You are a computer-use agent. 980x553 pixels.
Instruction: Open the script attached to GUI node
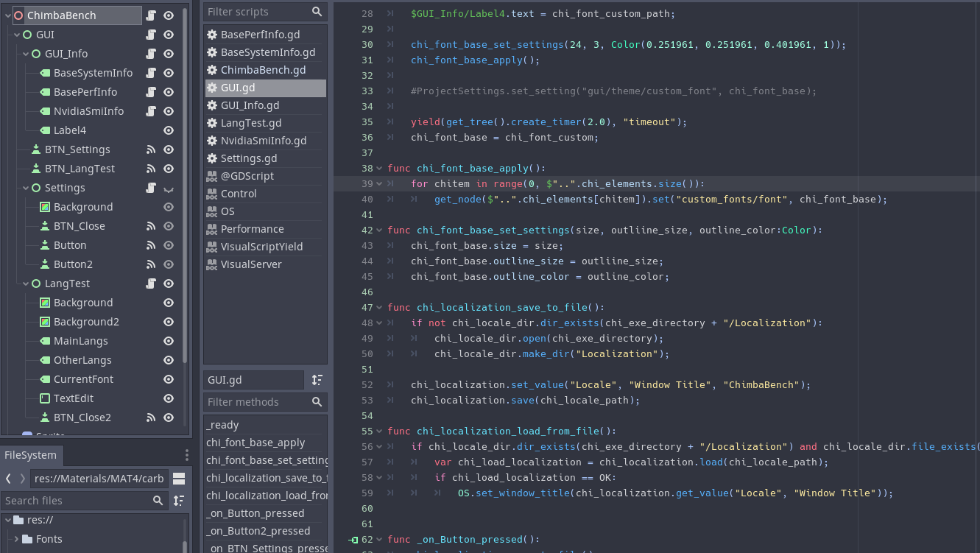[151, 35]
